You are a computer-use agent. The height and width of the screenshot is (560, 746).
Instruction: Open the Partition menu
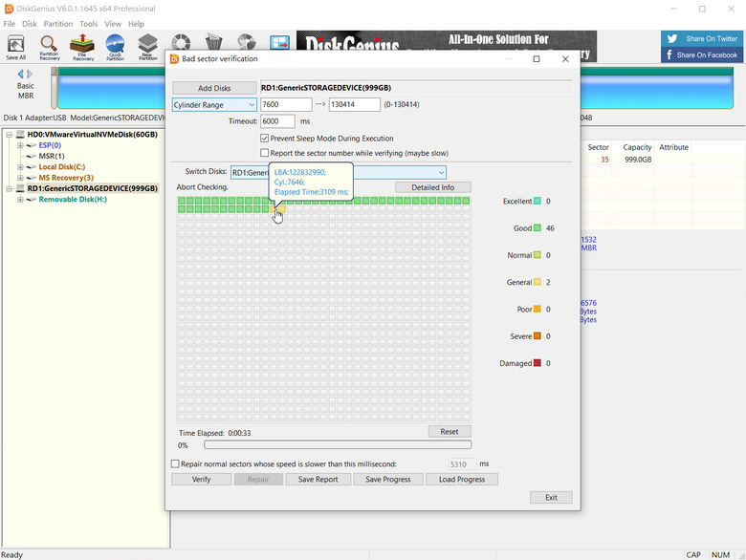click(58, 24)
